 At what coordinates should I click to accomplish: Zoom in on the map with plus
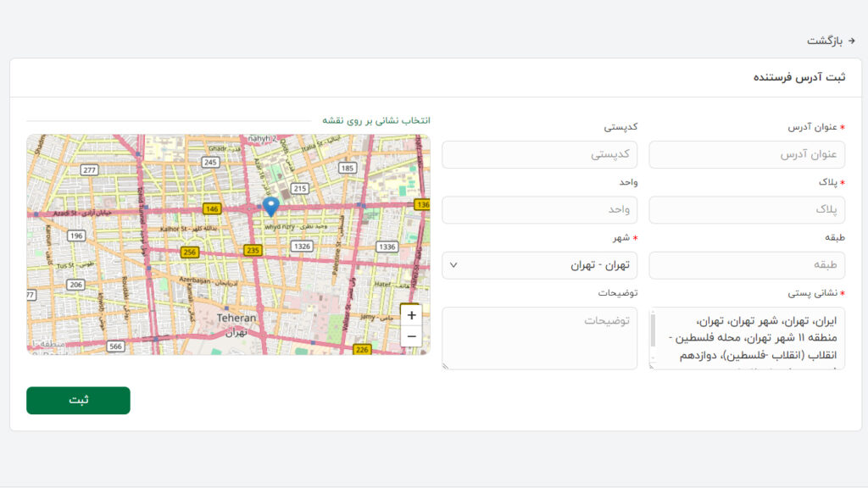[411, 315]
